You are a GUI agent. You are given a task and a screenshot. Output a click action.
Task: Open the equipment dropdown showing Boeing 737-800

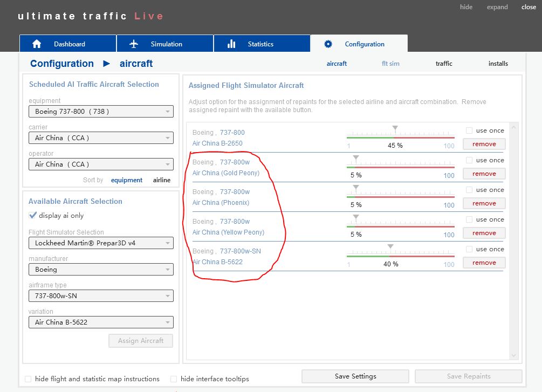(101, 111)
